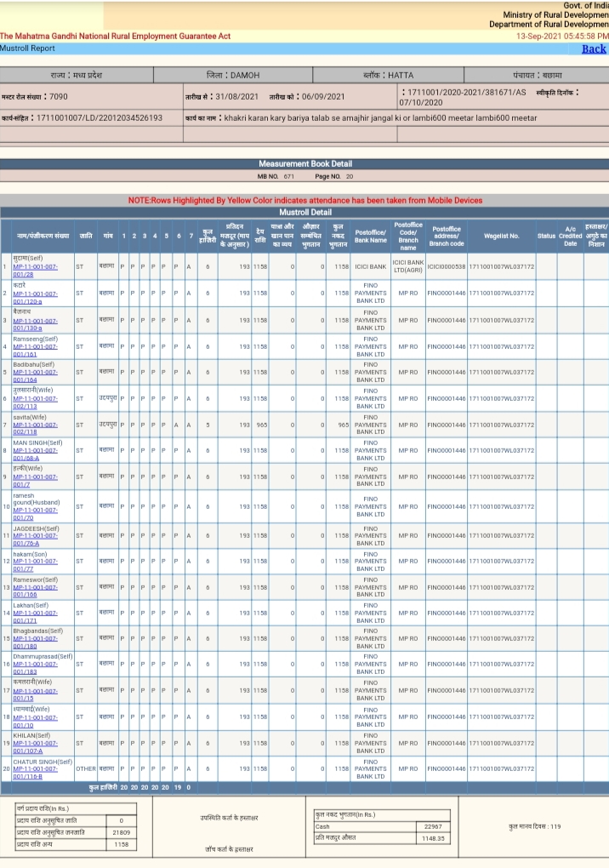Click the 'A/c Credited Date' column header
Image resolution: width=609 pixels, height=868 pixels.
tap(570, 236)
